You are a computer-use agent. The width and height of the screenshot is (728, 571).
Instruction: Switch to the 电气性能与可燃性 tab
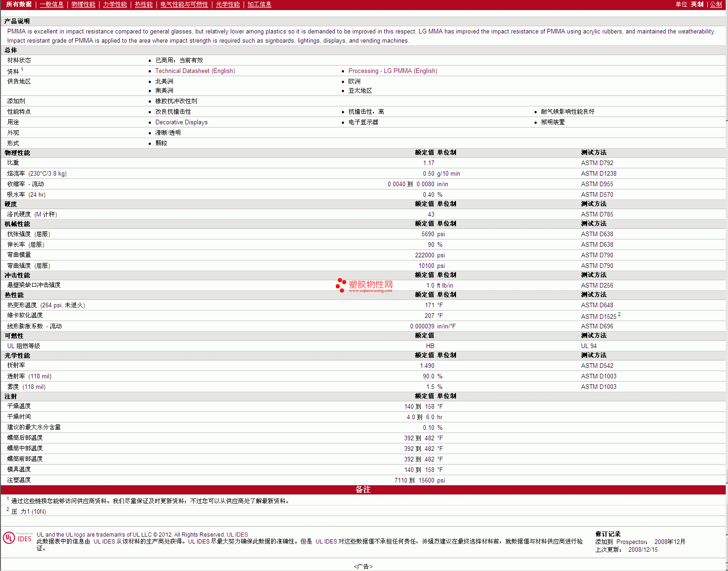(x=184, y=5)
